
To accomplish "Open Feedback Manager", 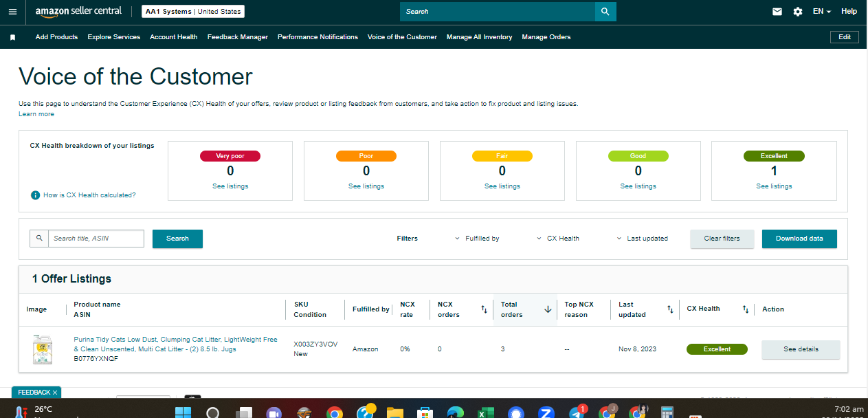I will (237, 37).
